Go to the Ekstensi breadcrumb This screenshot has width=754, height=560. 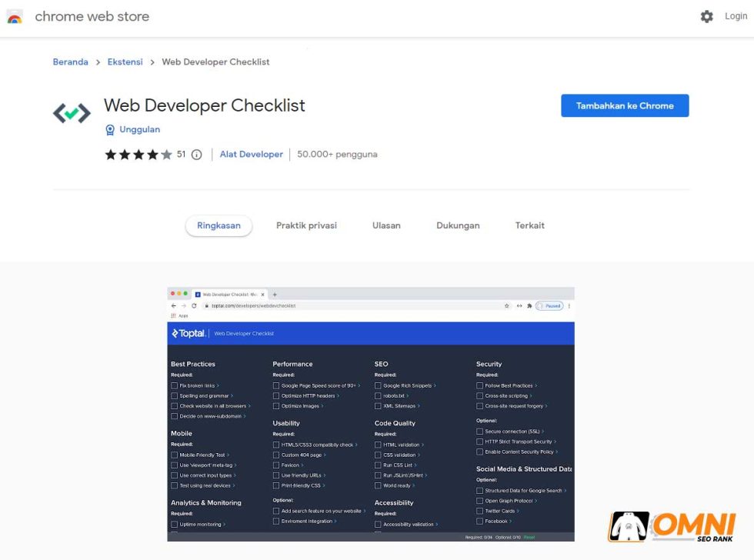(125, 62)
